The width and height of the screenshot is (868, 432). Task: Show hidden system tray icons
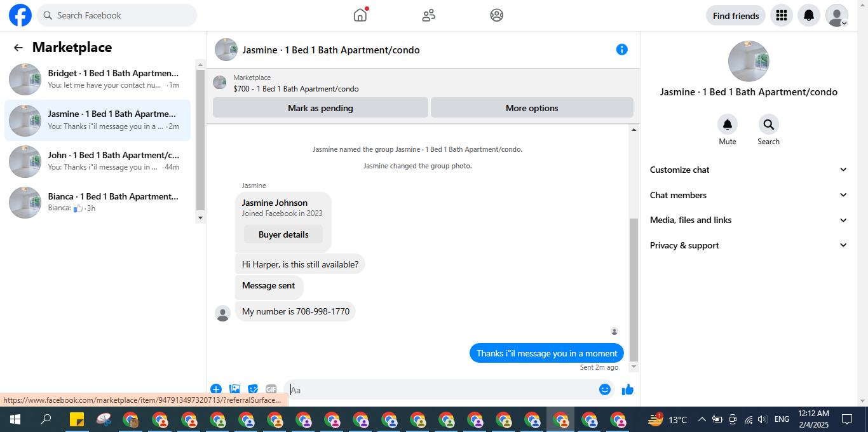[x=702, y=419]
